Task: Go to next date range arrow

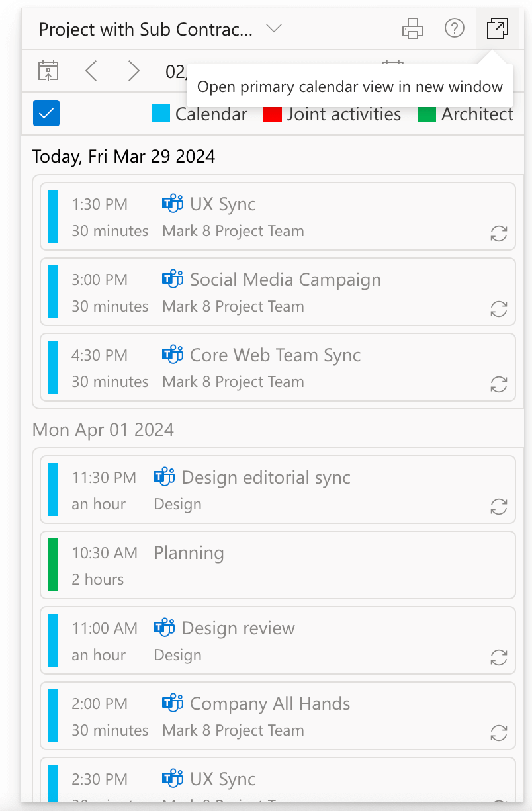Action: [x=134, y=71]
